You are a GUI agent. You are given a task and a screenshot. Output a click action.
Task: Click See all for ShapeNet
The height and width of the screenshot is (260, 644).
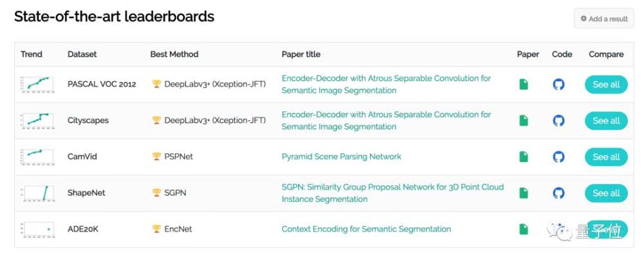pos(606,193)
